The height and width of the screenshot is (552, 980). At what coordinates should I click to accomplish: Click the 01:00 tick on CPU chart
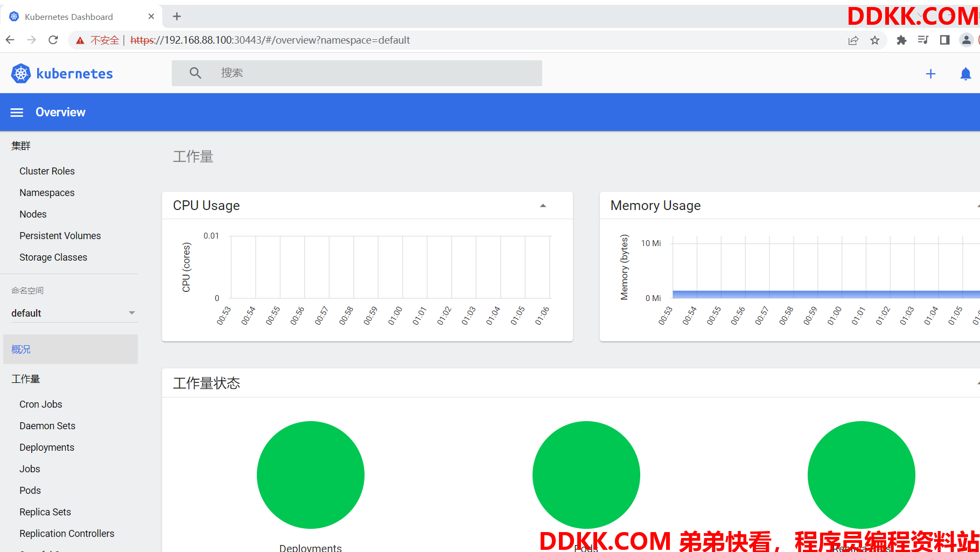coord(395,316)
